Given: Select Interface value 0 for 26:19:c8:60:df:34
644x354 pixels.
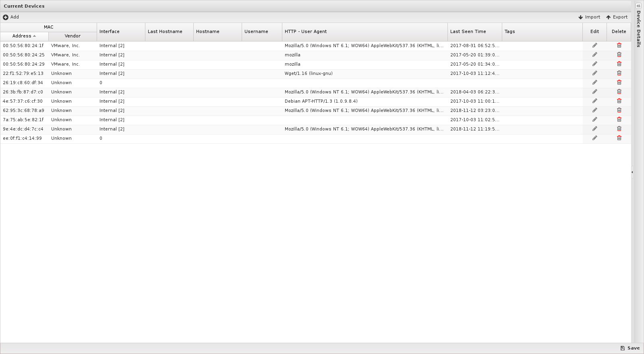Looking at the screenshot, I should pos(121,83).
